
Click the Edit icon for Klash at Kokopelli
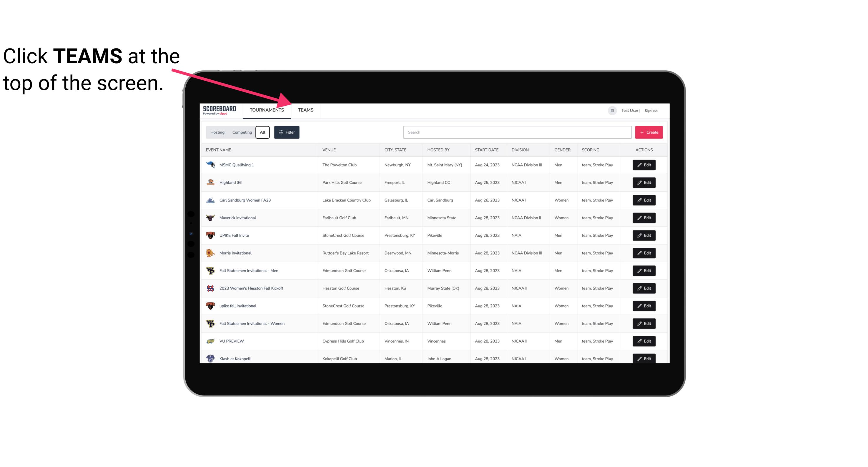tap(644, 358)
